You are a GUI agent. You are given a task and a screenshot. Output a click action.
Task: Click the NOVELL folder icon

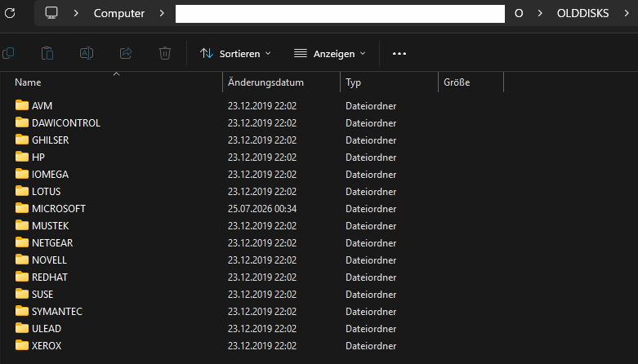tap(22, 260)
